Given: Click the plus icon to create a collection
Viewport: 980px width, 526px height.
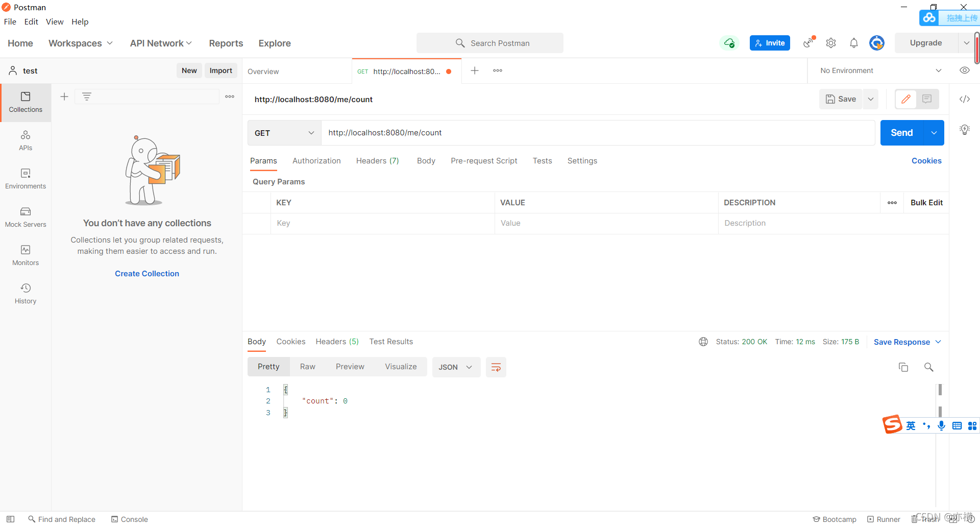Looking at the screenshot, I should (x=64, y=97).
